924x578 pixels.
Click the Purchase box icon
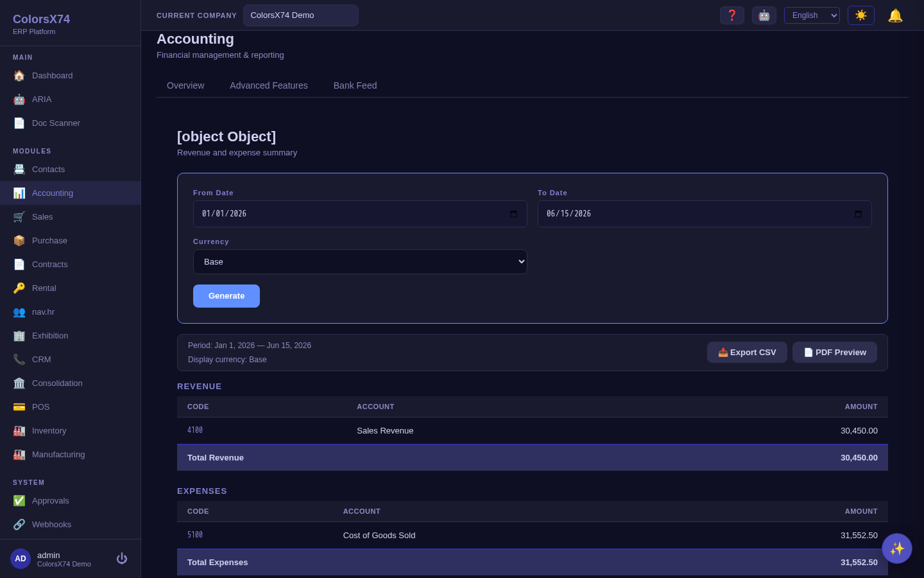tap(19, 241)
